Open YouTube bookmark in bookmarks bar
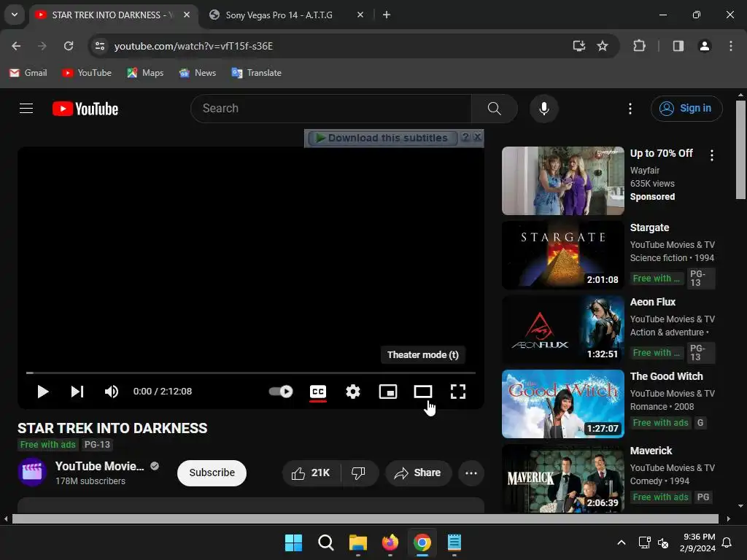This screenshot has height=560, width=747. pyautogui.click(x=87, y=73)
